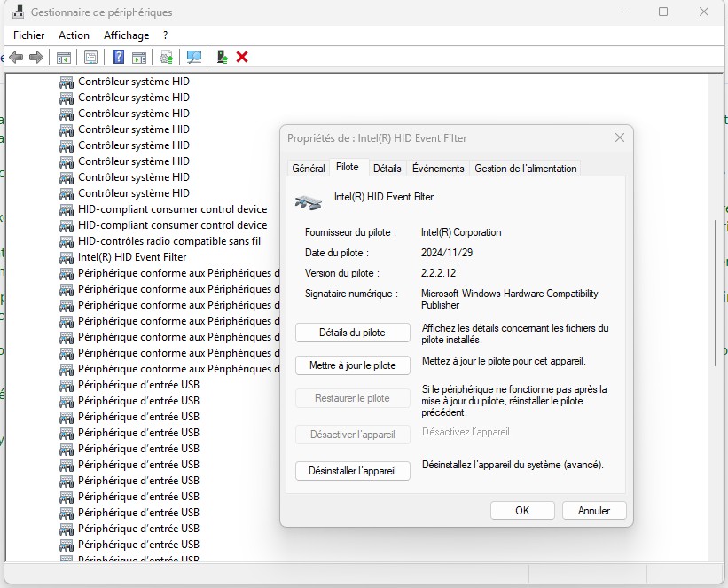Viewport: 728px width, 588px height.
Task: Switch to the Général tab
Action: (x=309, y=169)
